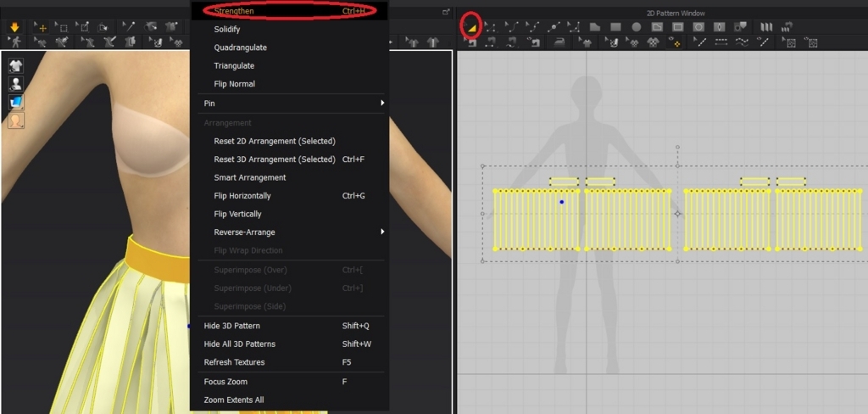Click the walking avatar tool icon
Image resolution: width=868 pixels, height=414 pixels.
pos(15,42)
